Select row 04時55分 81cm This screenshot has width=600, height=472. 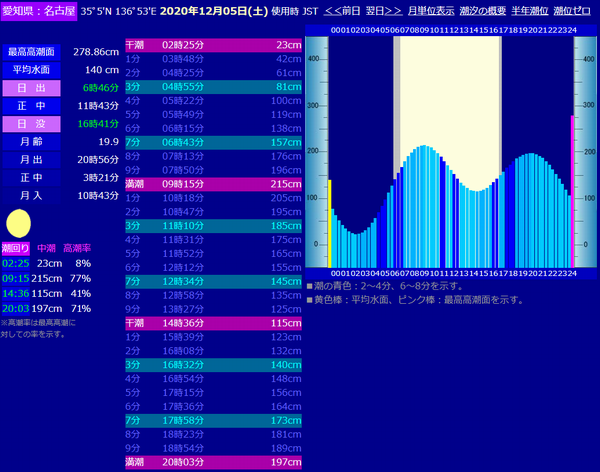coord(214,87)
